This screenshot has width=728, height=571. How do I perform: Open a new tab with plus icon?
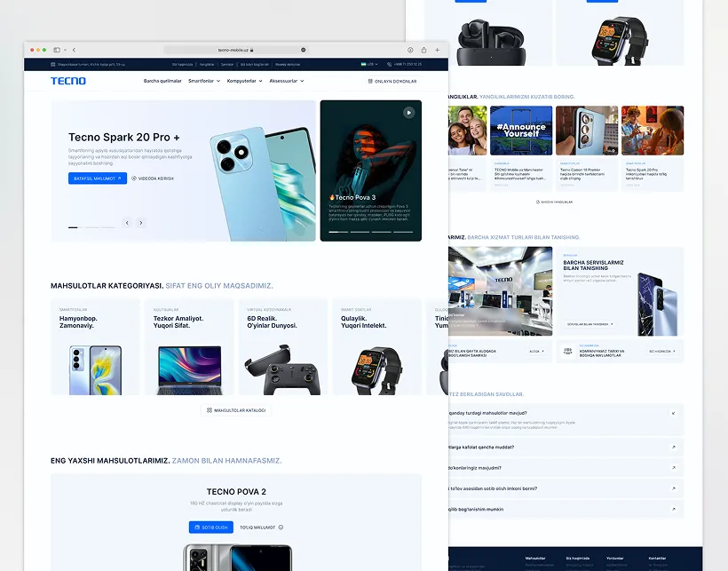coord(437,50)
